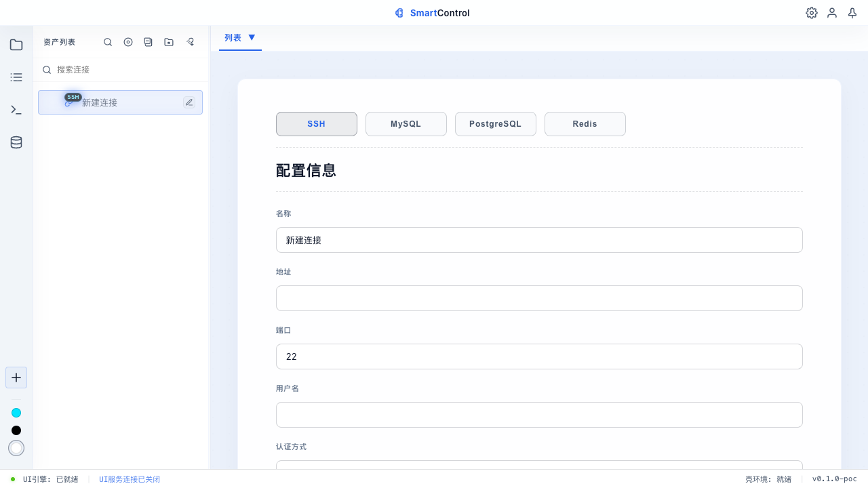Click the SSH badge on 新建连接 row
The height and width of the screenshot is (488, 868).
pos(73,97)
